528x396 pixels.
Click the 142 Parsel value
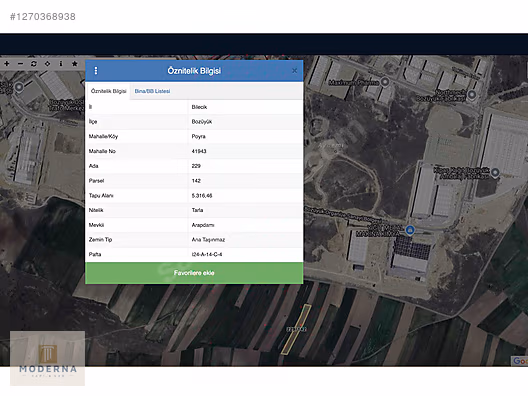click(196, 181)
